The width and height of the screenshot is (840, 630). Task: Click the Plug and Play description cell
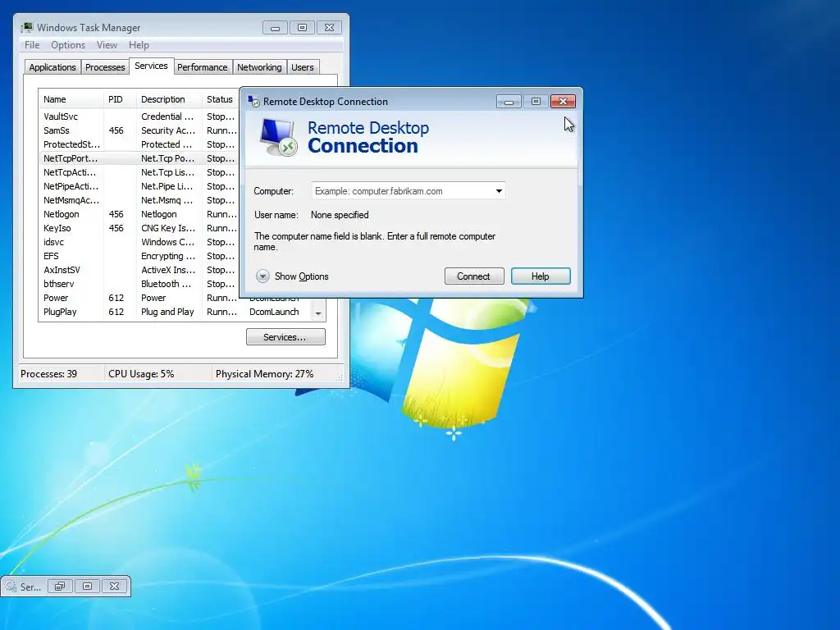point(167,311)
